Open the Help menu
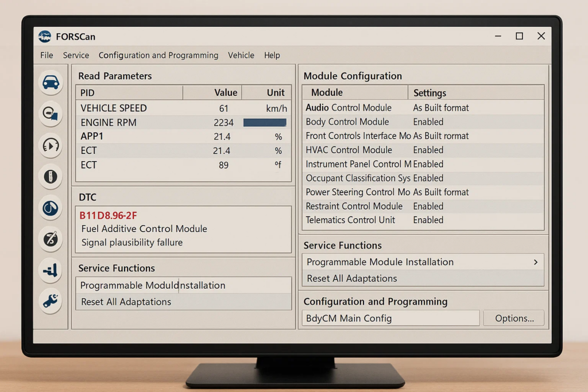588x392 pixels. (272, 56)
